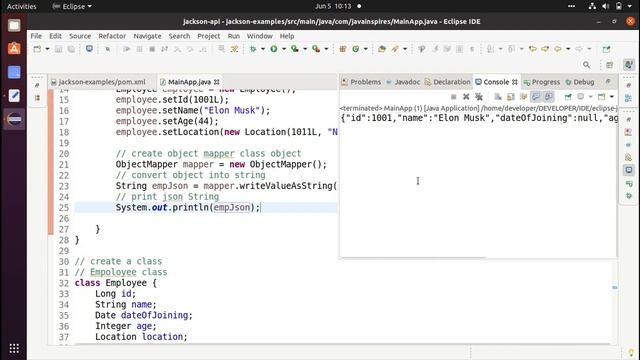Open the New wizard toolbar icon

pyautogui.click(x=37, y=49)
